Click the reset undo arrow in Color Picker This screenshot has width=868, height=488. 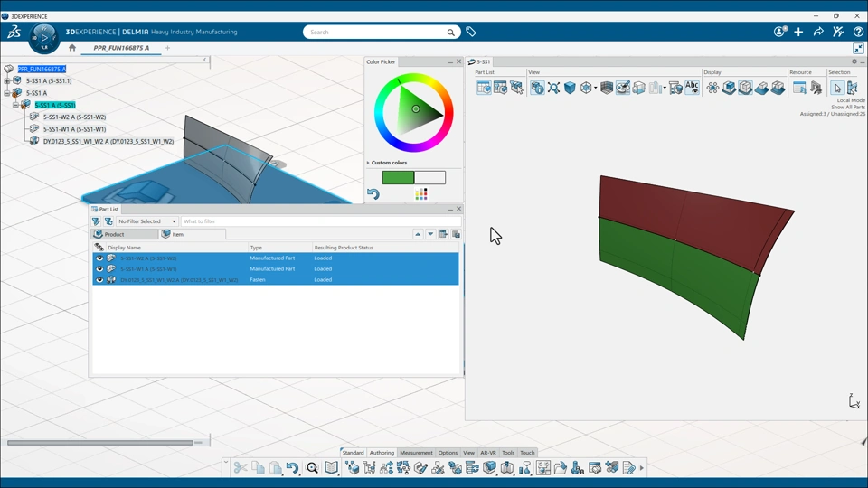373,193
